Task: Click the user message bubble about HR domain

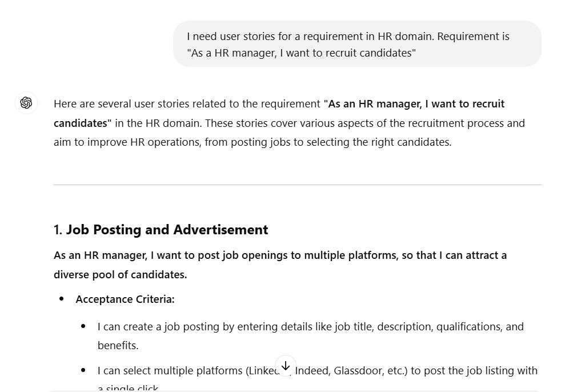Action: (x=357, y=44)
